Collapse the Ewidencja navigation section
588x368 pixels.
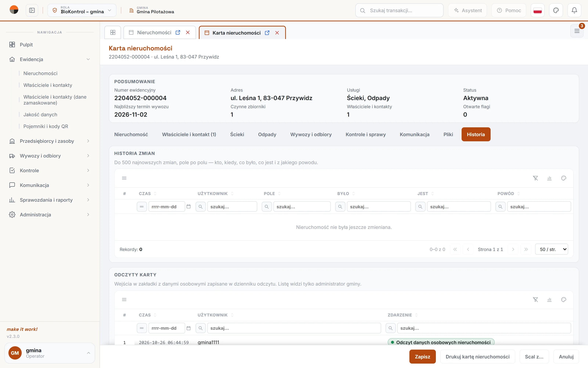tap(50, 59)
